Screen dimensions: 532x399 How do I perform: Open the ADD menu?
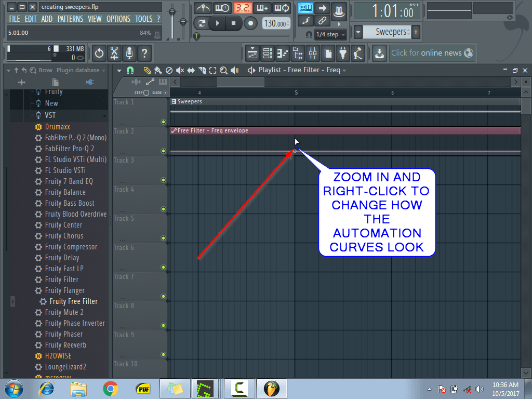click(x=47, y=19)
